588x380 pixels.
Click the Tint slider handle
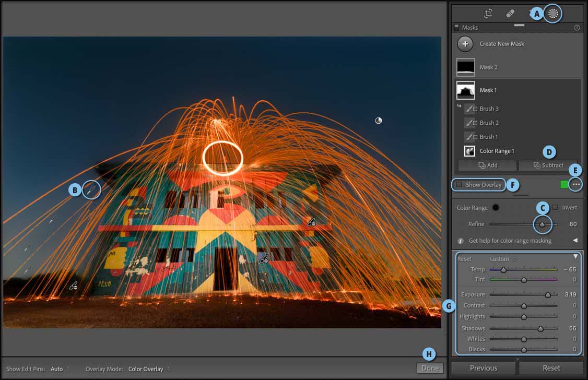point(524,280)
